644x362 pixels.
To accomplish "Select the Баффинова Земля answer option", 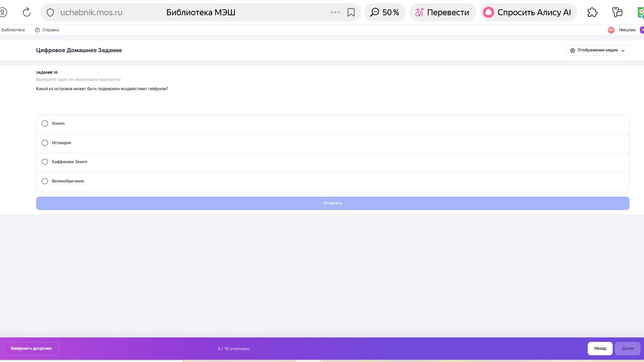I will (x=332, y=163).
